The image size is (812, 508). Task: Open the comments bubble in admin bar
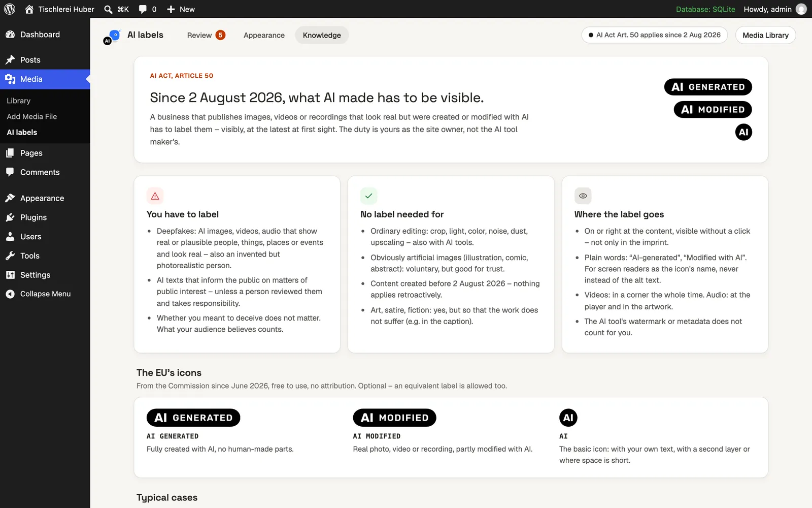[x=143, y=9]
